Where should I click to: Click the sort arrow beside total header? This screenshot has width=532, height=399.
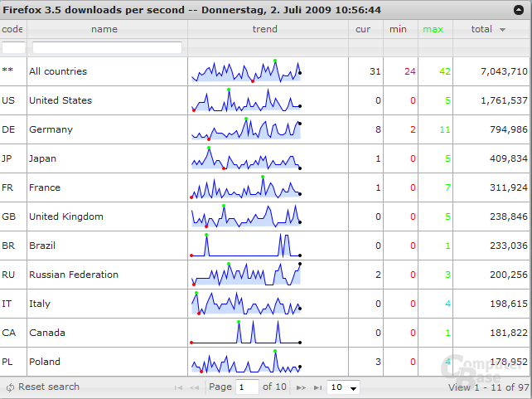pos(502,30)
